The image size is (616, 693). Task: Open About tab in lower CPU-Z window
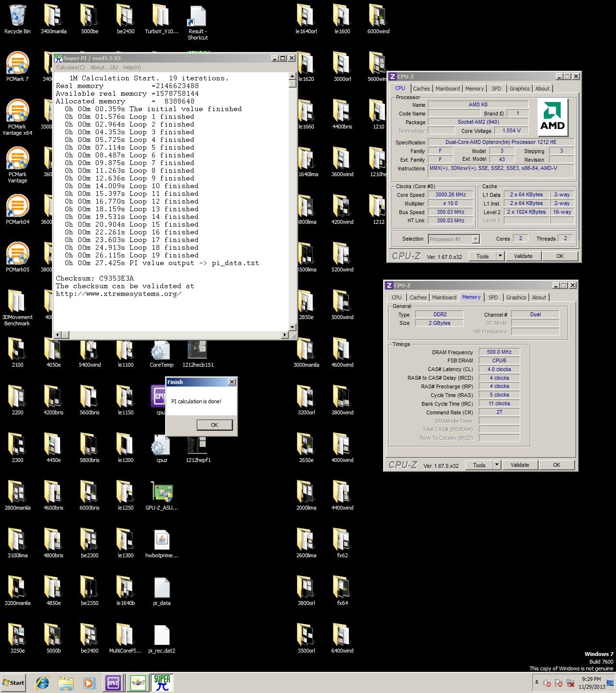(539, 297)
